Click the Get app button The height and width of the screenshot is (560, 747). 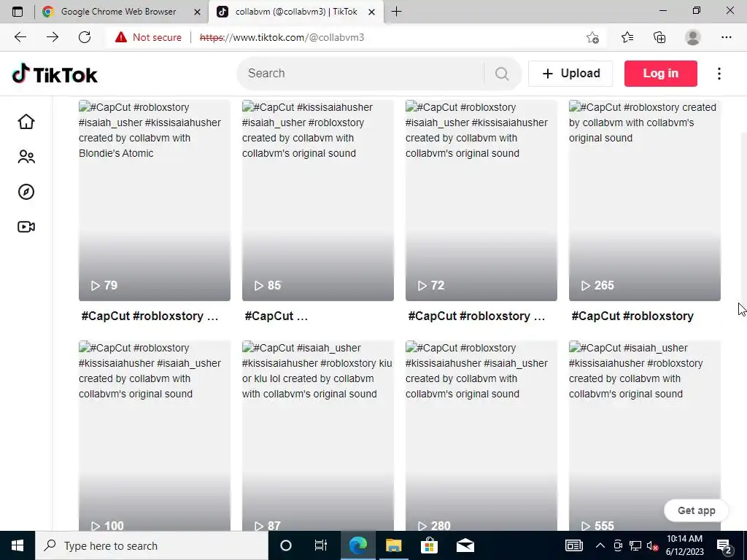pos(696,510)
